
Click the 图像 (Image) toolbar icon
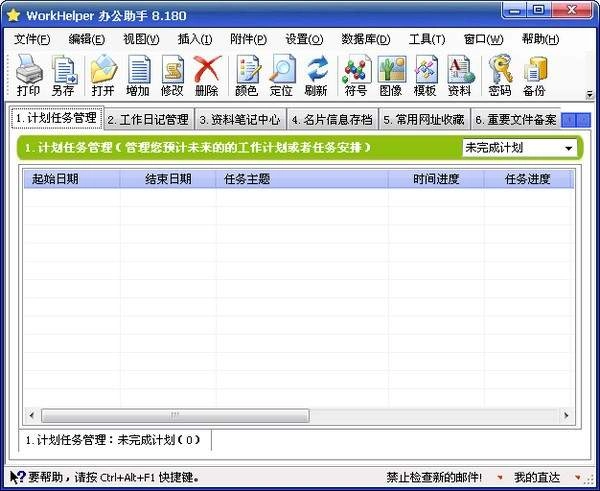coord(391,75)
